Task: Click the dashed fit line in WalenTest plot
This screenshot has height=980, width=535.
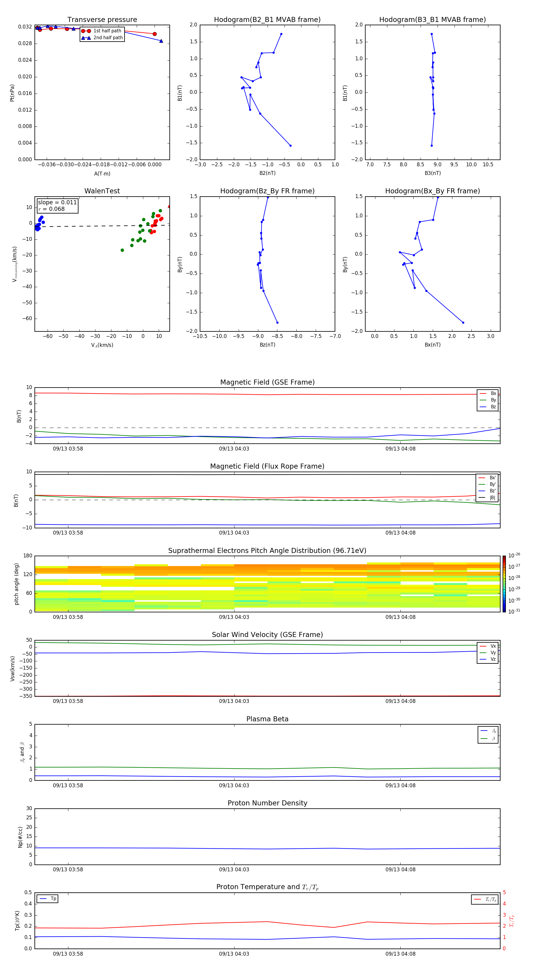Action: (x=102, y=226)
